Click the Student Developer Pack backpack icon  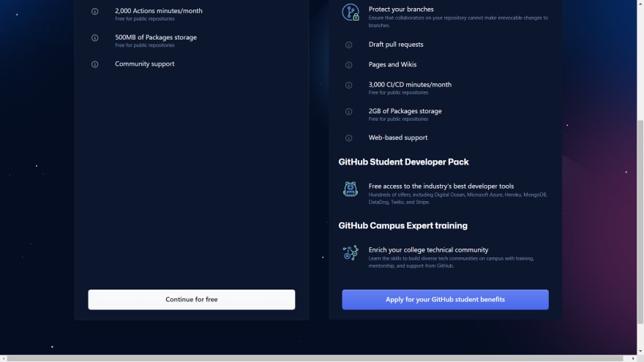(x=351, y=189)
